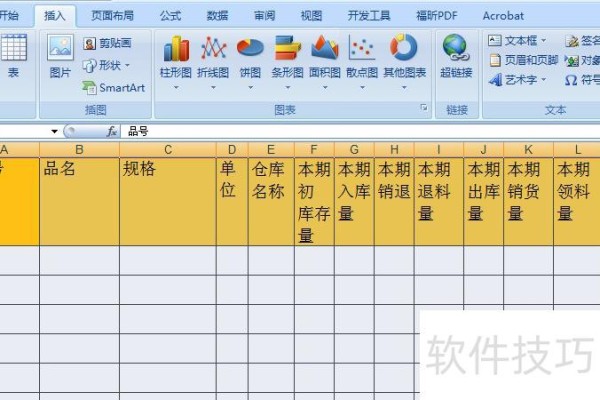Select the 本期销退 header cell

(394, 201)
